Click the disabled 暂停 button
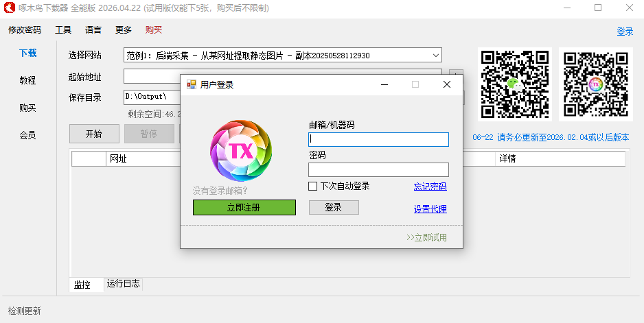 150,134
